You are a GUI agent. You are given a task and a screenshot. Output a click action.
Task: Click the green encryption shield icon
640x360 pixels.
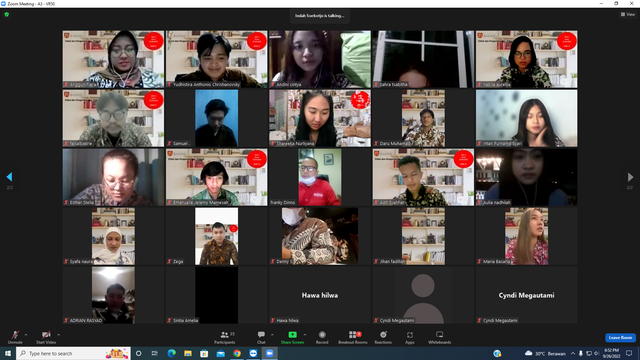click(x=7, y=14)
